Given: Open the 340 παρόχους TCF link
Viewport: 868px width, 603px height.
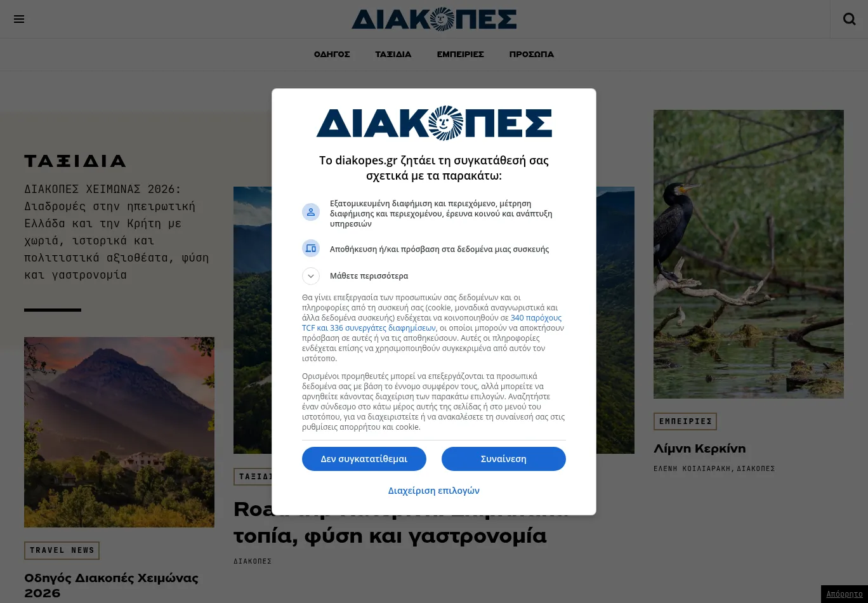Looking at the screenshot, I should click(x=431, y=322).
